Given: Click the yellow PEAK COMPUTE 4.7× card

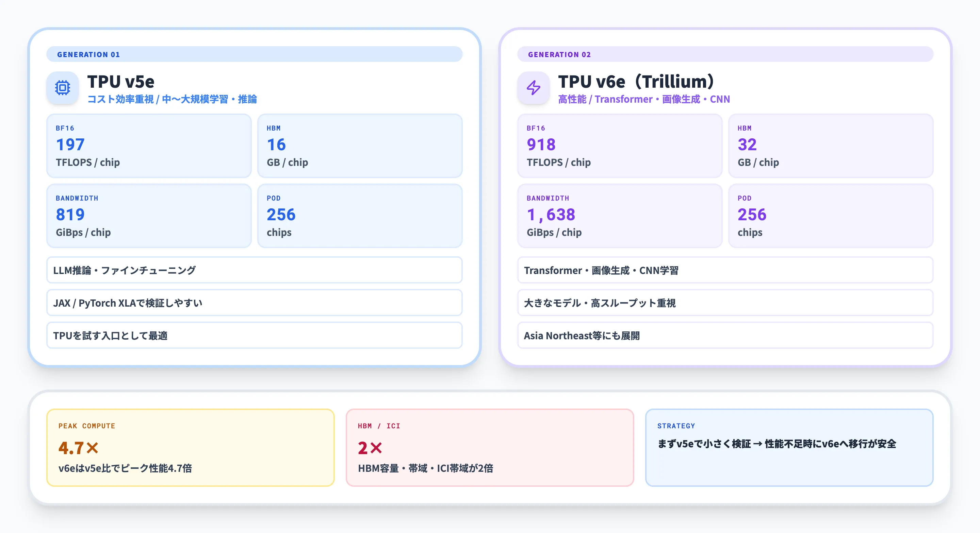Looking at the screenshot, I should (x=190, y=447).
